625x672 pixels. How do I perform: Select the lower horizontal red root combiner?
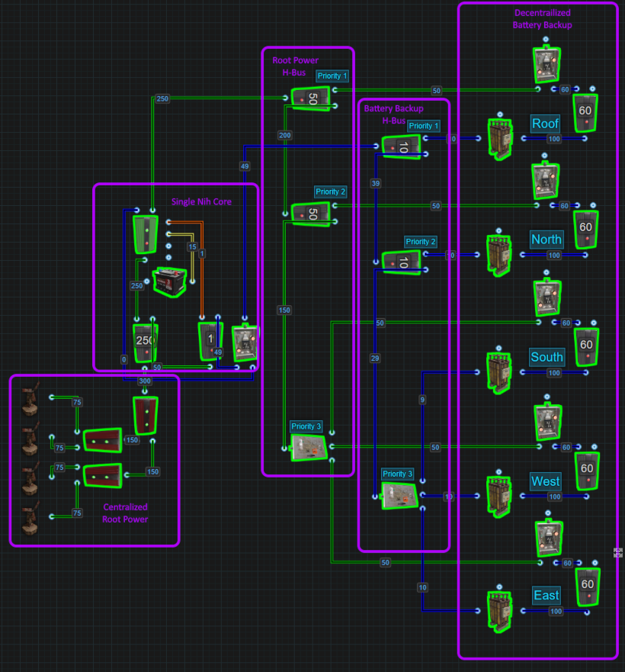[102, 476]
